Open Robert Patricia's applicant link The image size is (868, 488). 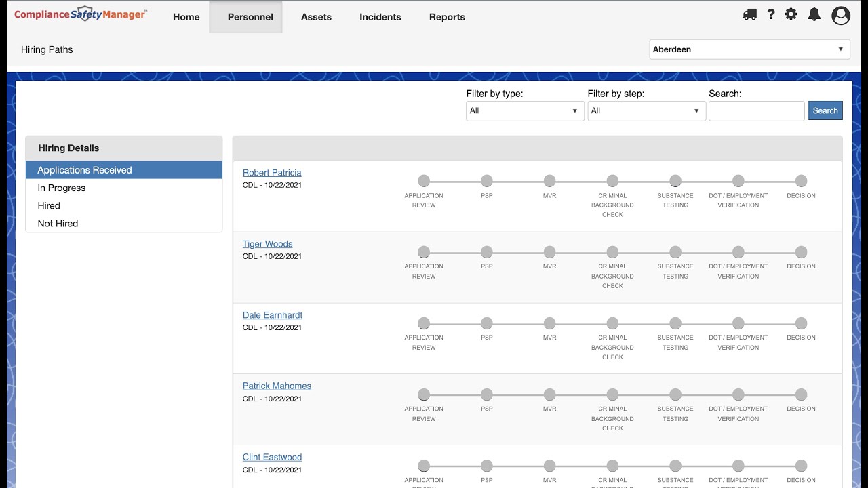tap(272, 173)
